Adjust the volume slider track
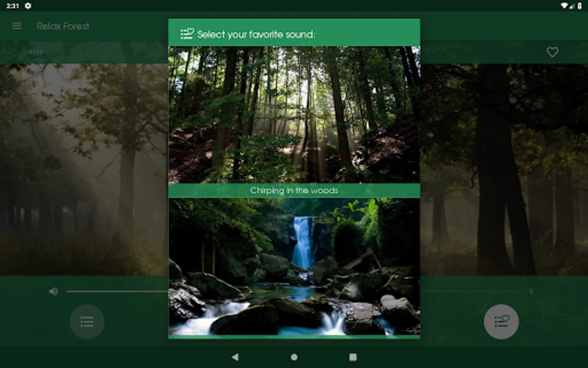Screen dimensions: 588x368 (294, 292)
